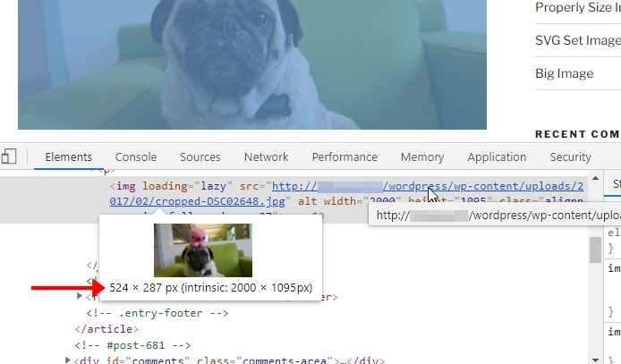Click the Recent Comments heading
The image size is (621, 364).
tap(578, 134)
